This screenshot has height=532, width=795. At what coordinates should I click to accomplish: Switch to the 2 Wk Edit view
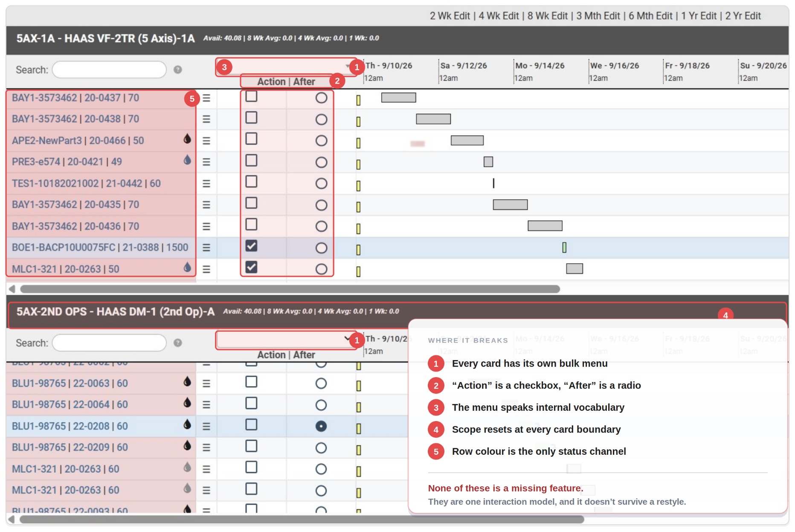450,16
